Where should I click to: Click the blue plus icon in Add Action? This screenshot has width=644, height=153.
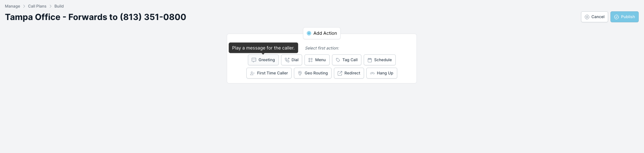coord(309,33)
